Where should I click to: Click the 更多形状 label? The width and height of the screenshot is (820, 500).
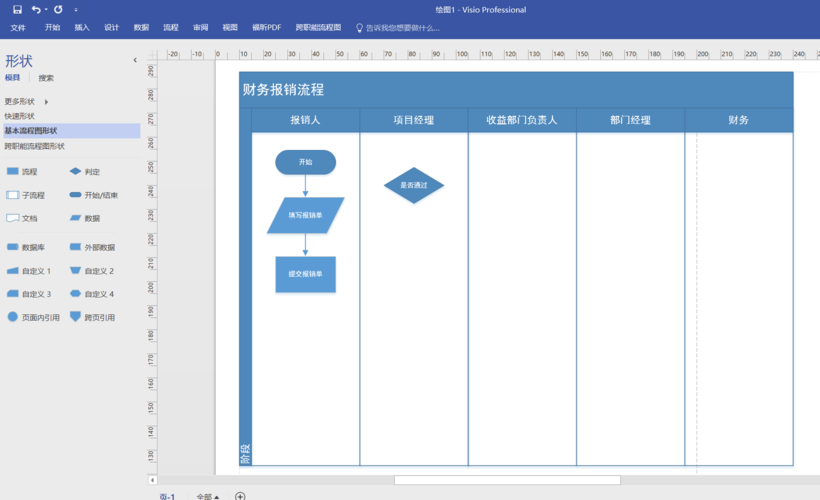pyautogui.click(x=19, y=101)
